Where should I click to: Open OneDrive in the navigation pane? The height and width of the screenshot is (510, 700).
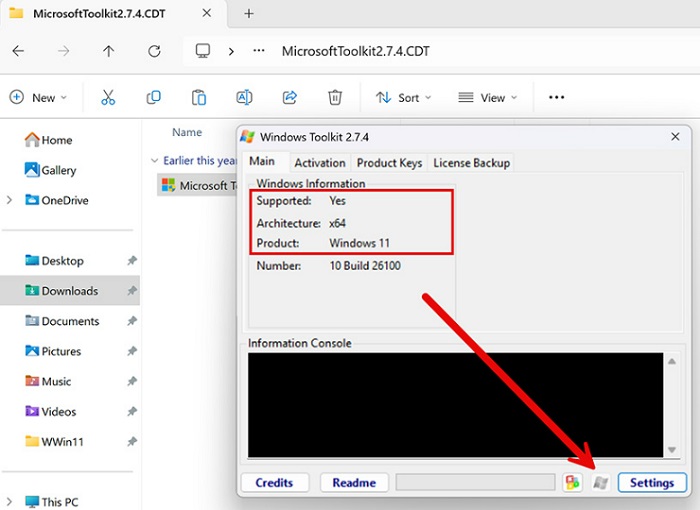(56, 200)
